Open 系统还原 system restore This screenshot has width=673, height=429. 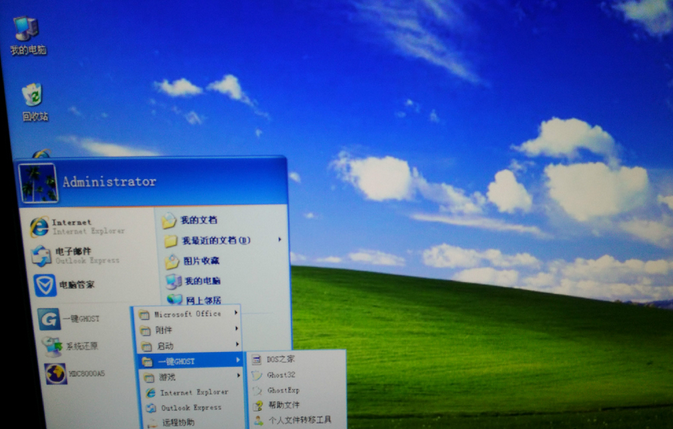(70, 347)
